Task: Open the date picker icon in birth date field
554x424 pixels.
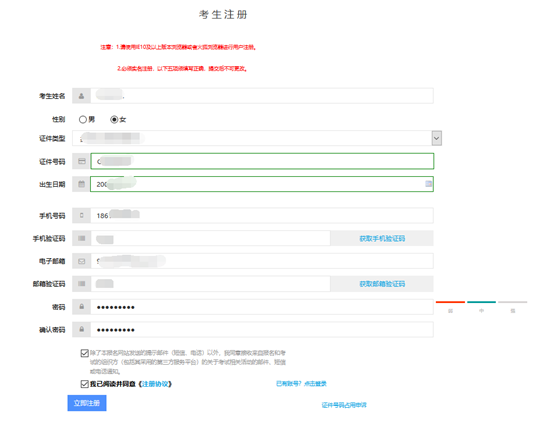Action: coord(428,184)
